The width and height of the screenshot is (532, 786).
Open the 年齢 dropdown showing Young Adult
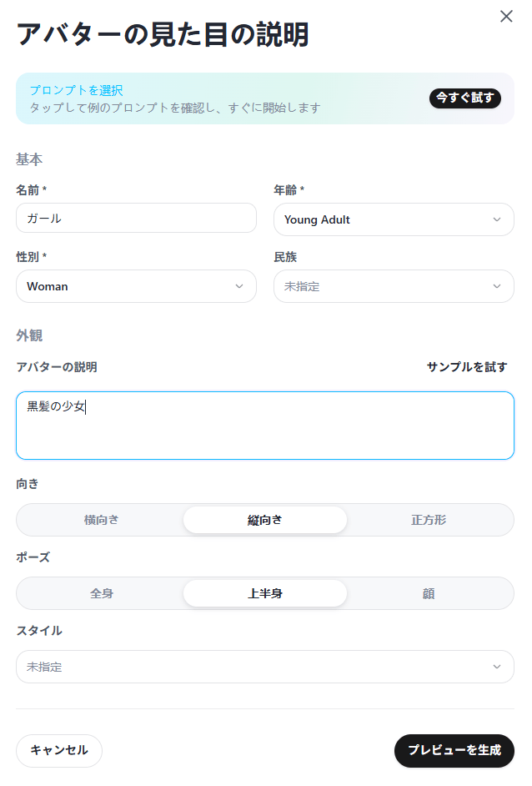[394, 219]
